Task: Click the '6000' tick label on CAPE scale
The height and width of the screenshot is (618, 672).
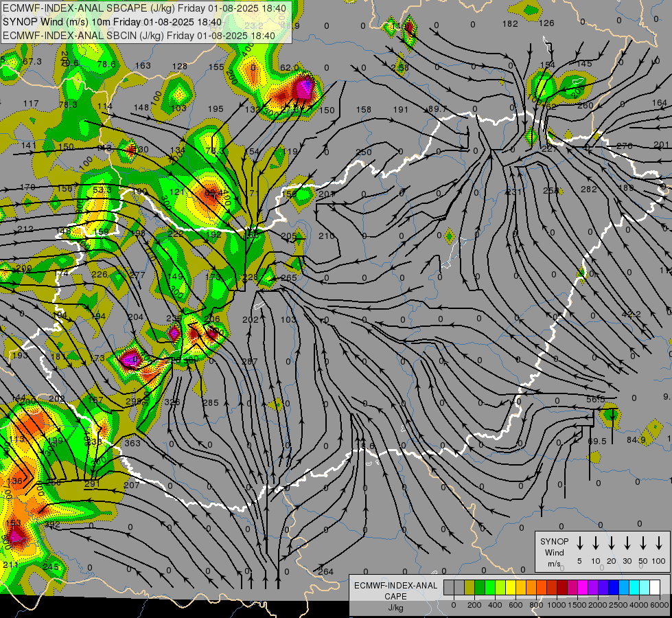Action: (x=659, y=605)
